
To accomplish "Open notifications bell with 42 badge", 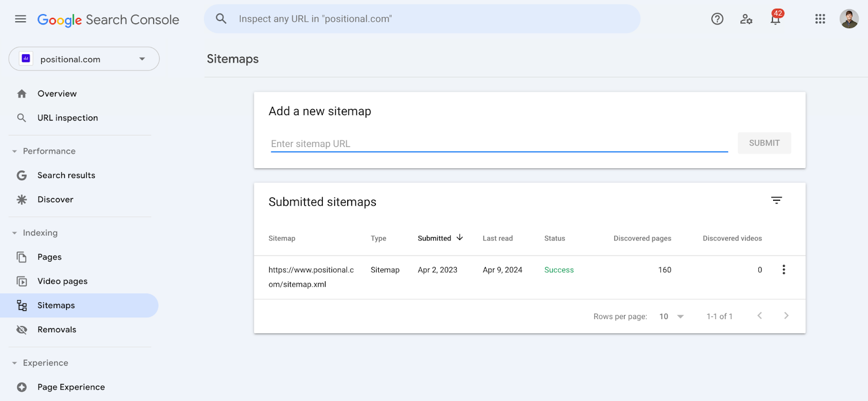I will click(x=776, y=18).
